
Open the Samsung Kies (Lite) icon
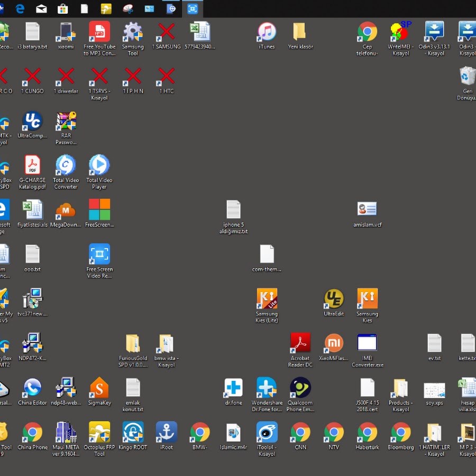click(x=267, y=299)
